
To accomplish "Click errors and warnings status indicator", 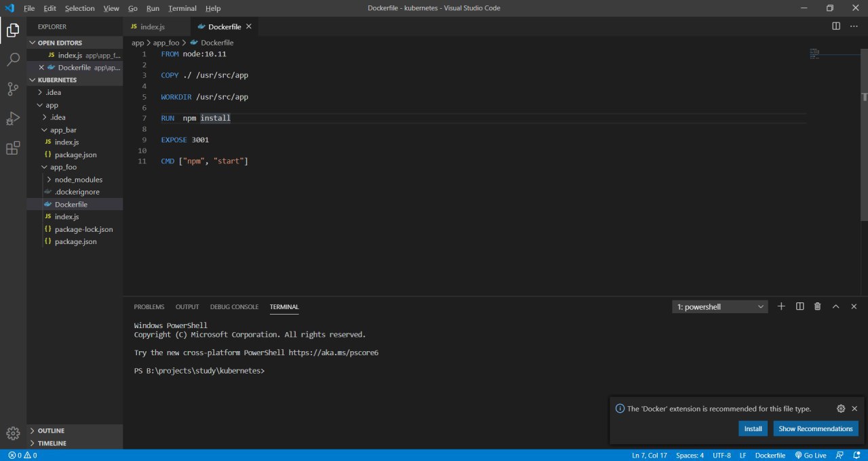I will (x=22, y=456).
